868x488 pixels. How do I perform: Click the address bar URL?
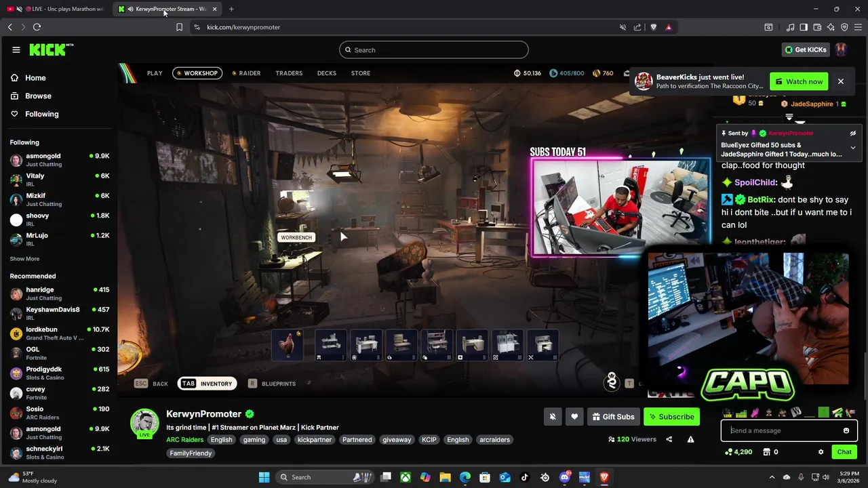coord(243,27)
